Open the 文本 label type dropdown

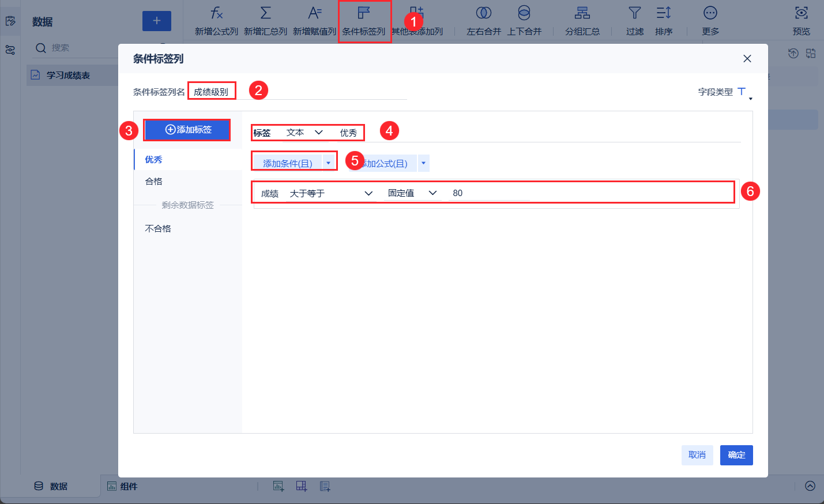pos(305,133)
